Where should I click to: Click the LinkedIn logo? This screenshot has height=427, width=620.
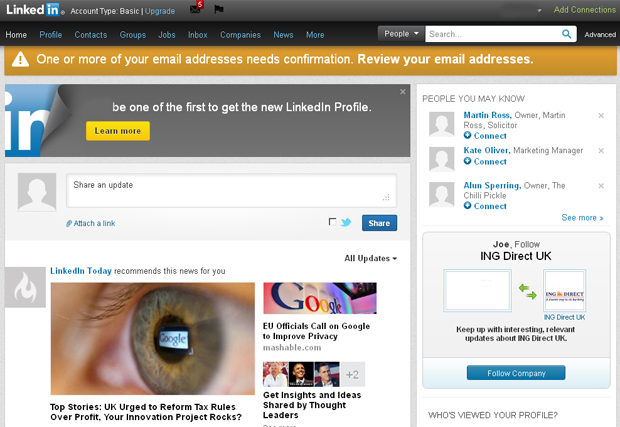[34, 9]
